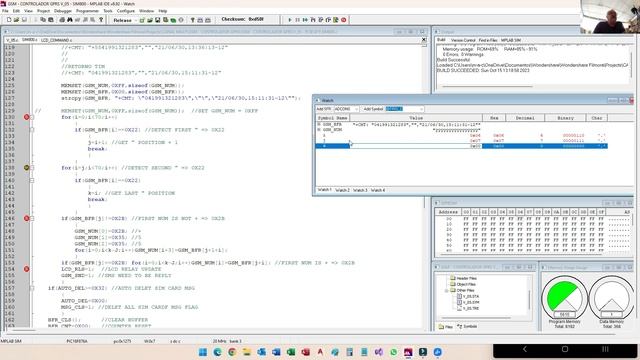Click the Help question-mark toolbar icon
Viewport: 640px width, 360px height.
[x=101, y=20]
